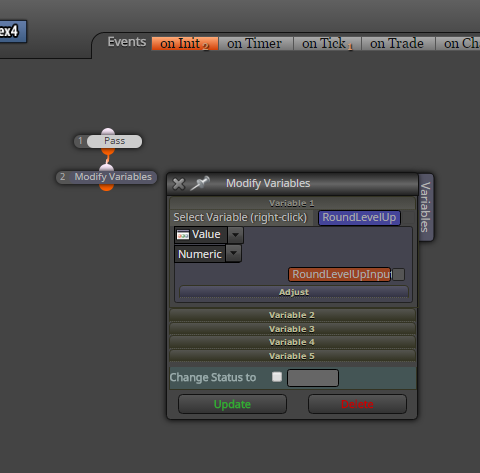Open the Numeric type dropdown arrow
The image size is (480, 473).
(x=233, y=253)
